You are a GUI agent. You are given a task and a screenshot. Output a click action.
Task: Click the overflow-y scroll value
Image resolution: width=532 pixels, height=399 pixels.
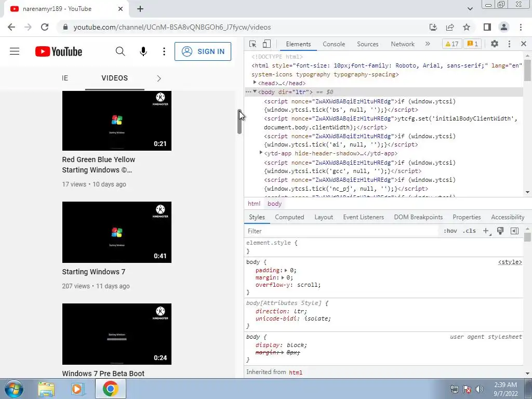[x=308, y=285]
